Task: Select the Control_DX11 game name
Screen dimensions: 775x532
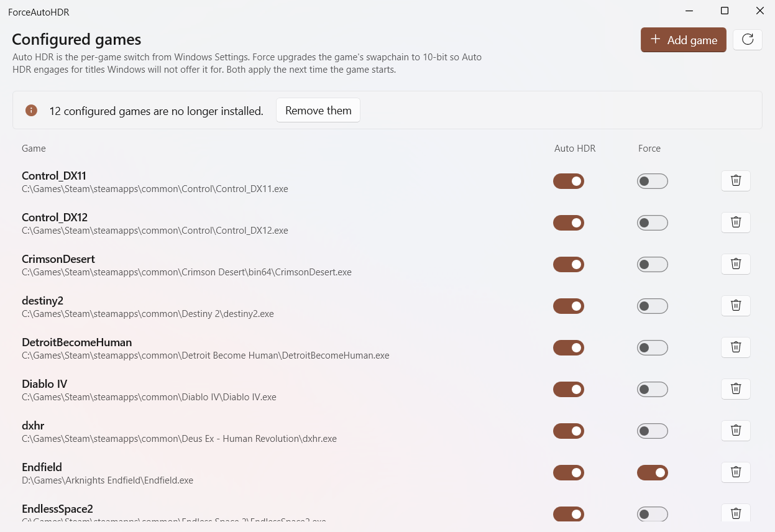Action: (x=54, y=176)
